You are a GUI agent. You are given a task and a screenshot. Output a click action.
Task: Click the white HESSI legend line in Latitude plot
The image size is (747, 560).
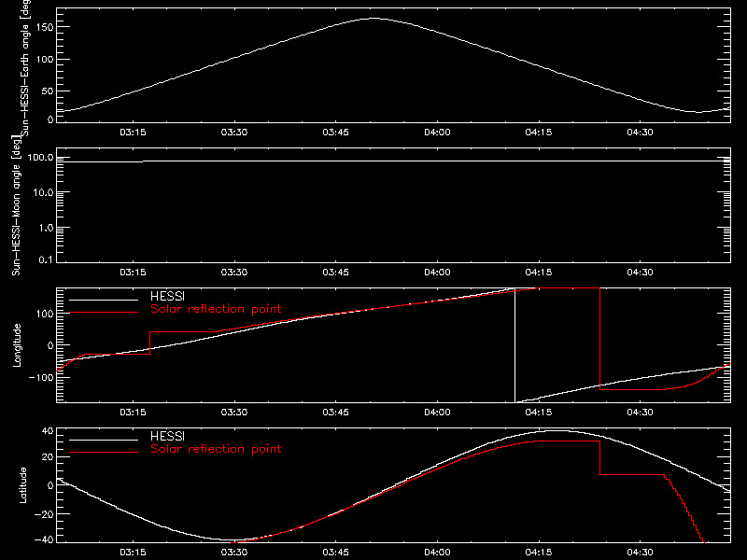tap(104, 440)
